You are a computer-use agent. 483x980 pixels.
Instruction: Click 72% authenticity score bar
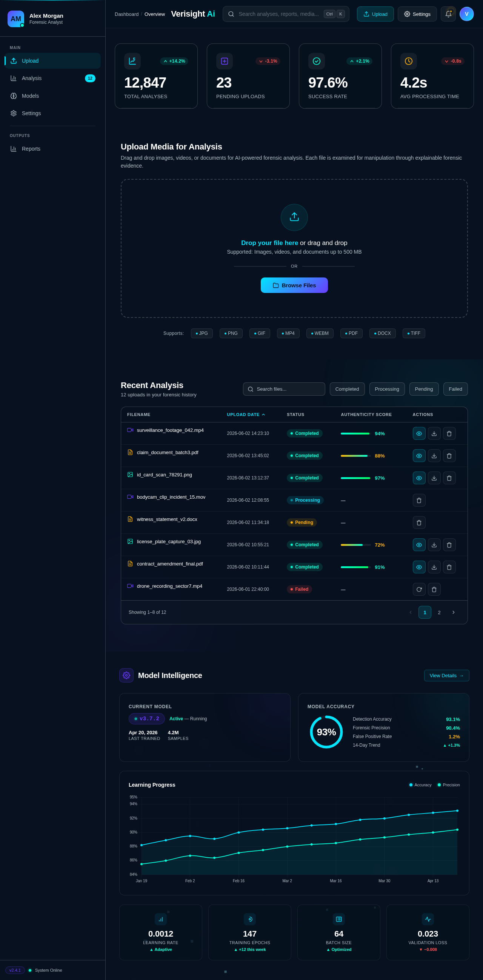(355, 545)
